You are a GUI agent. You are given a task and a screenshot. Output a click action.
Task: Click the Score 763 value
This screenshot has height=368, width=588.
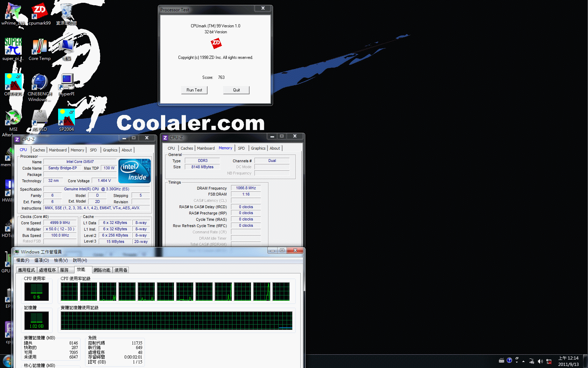point(221,77)
